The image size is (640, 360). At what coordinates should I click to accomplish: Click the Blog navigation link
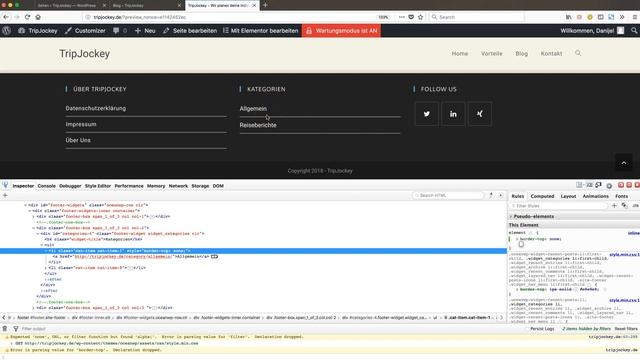tap(521, 53)
